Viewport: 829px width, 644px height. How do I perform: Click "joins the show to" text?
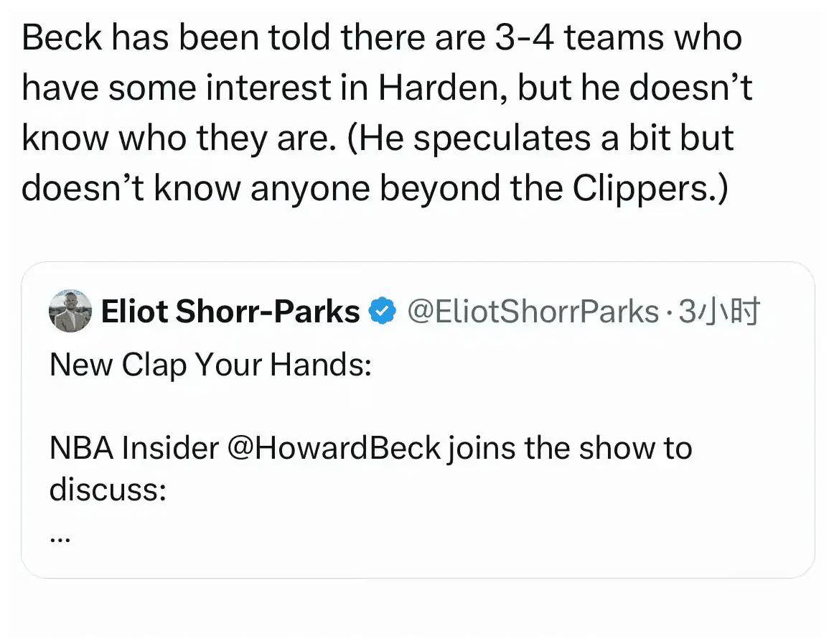pos(569,448)
